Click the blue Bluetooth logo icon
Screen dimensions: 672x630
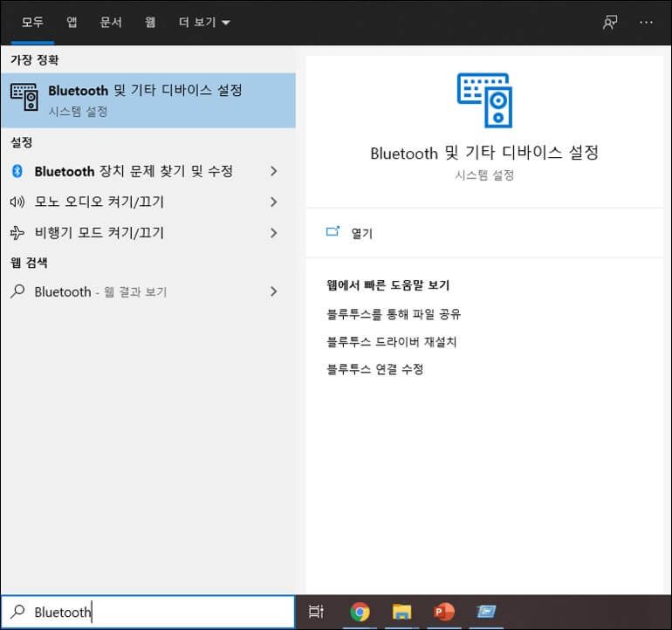[x=17, y=171]
